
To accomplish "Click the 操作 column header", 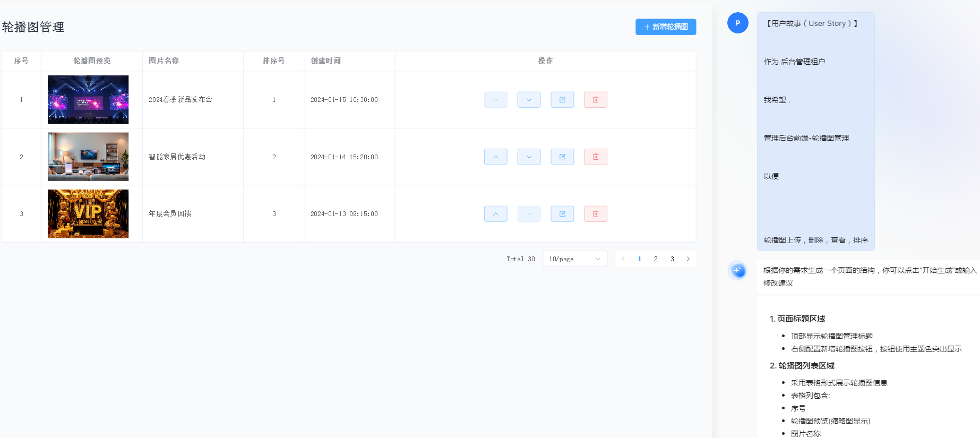I will 545,61.
